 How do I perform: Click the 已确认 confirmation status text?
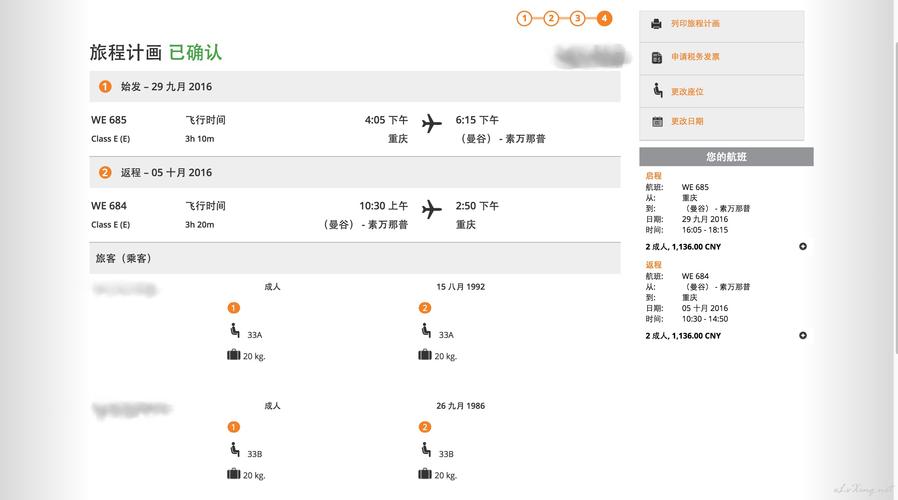click(x=195, y=52)
